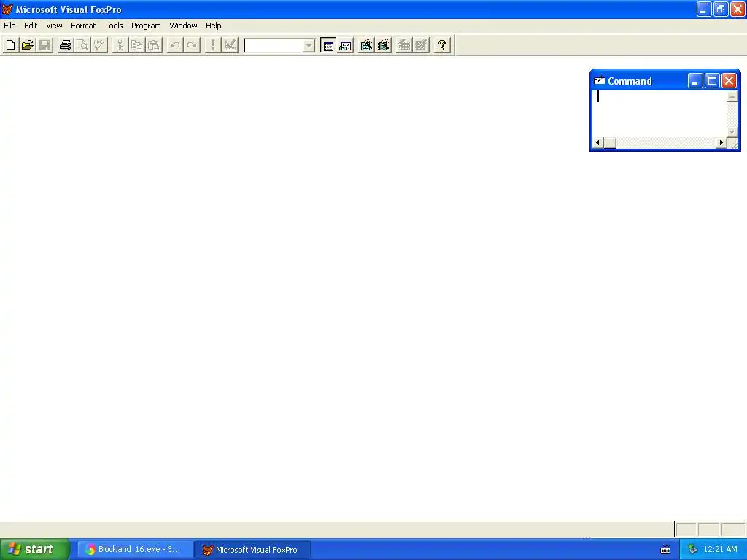The image size is (747, 560).
Task: Click the Modify Form icon
Action: coord(230,45)
